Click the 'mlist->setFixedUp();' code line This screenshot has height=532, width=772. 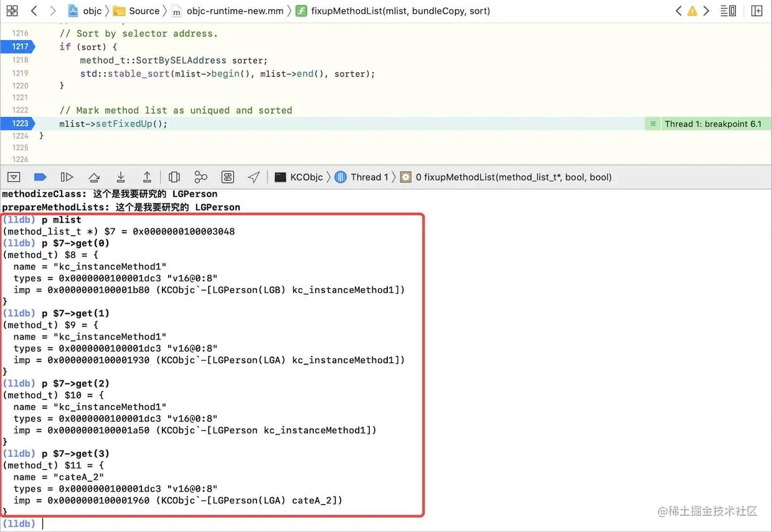click(x=113, y=124)
